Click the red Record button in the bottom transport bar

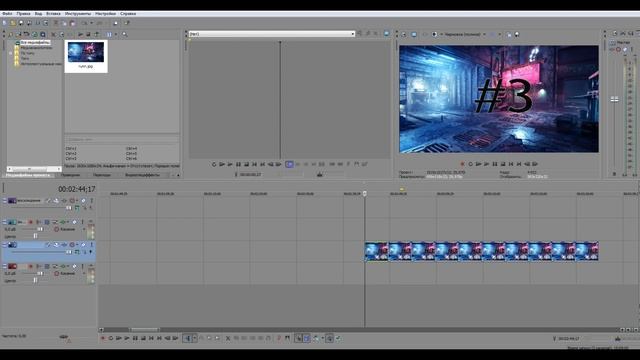coord(102,338)
